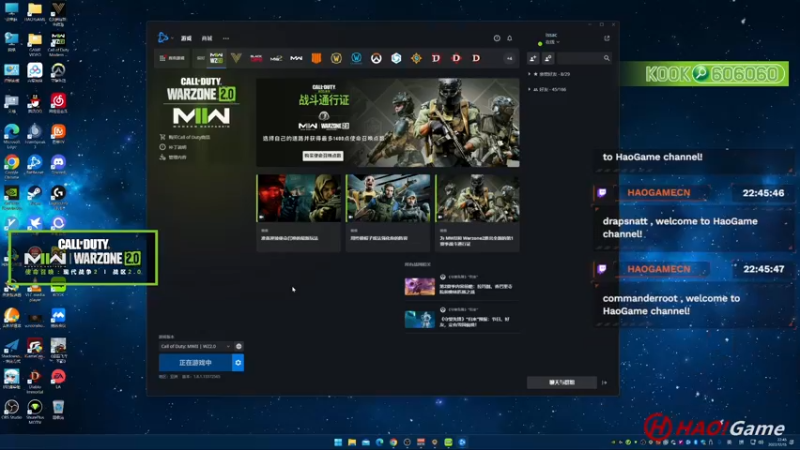Expand the friends 45/106 group
The height and width of the screenshot is (450, 800).
(547, 89)
